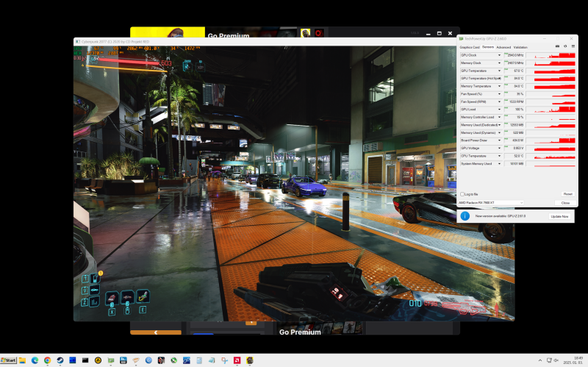Open the blue globe browser taskbar icon

148,360
